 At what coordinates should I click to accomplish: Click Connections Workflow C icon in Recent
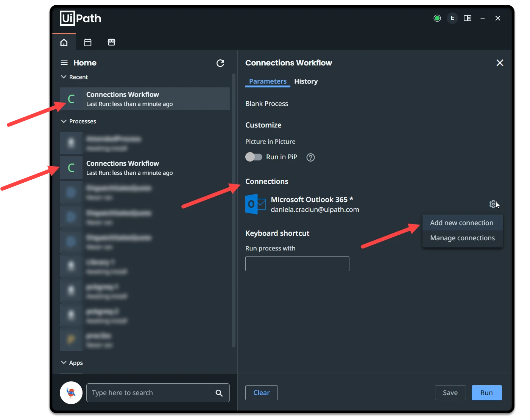(x=71, y=99)
